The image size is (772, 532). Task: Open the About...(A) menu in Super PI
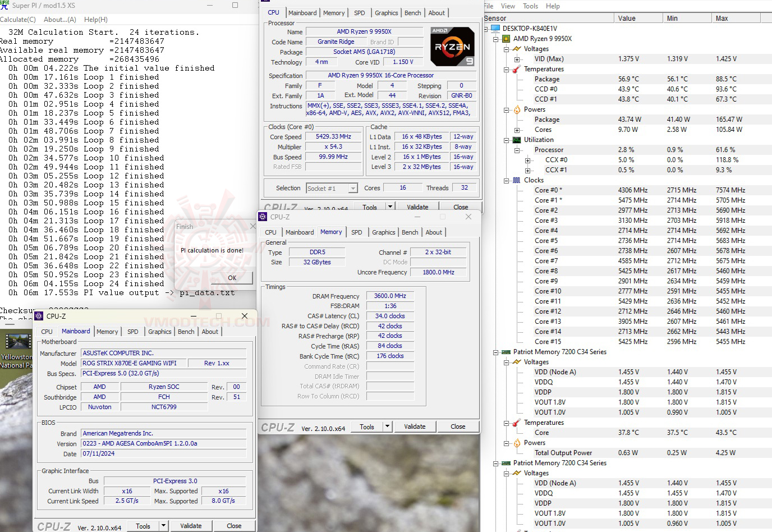pos(60,19)
